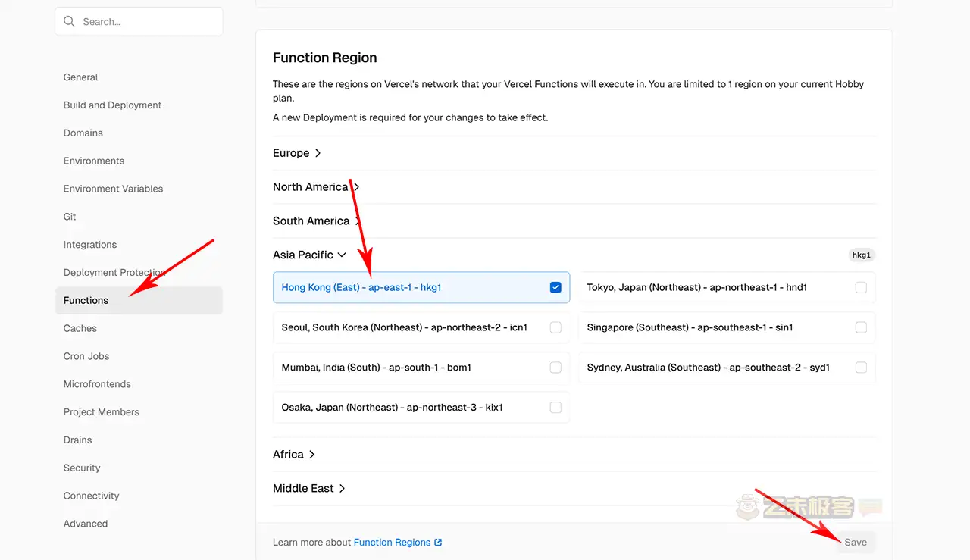Enable the Tokyo, Japan hnd1 checkbox
Screen dimensions: 970x560
(861, 288)
